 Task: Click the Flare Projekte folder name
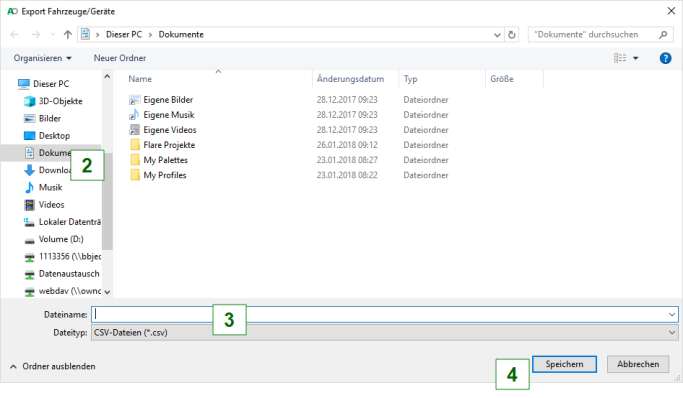(x=169, y=145)
